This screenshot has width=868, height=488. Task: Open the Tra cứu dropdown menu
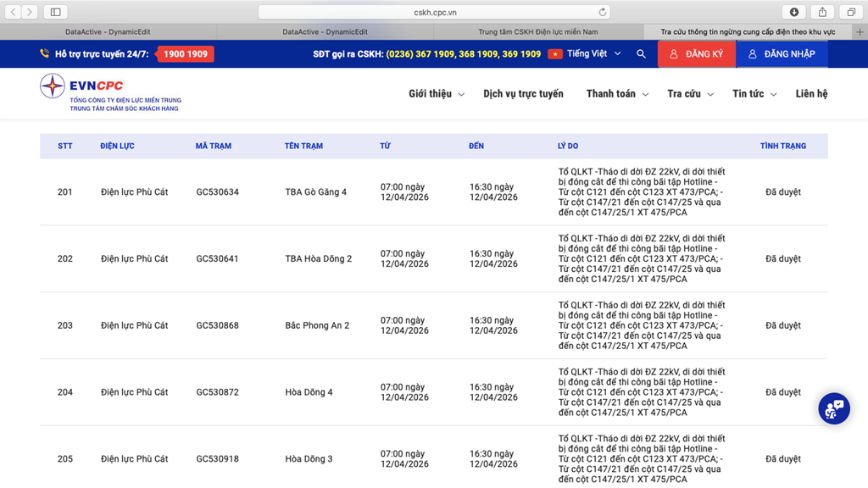coord(690,94)
